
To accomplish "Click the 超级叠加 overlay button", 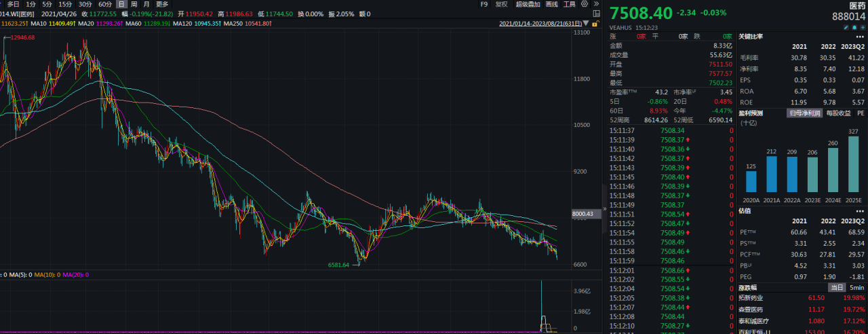I will click(528, 4).
